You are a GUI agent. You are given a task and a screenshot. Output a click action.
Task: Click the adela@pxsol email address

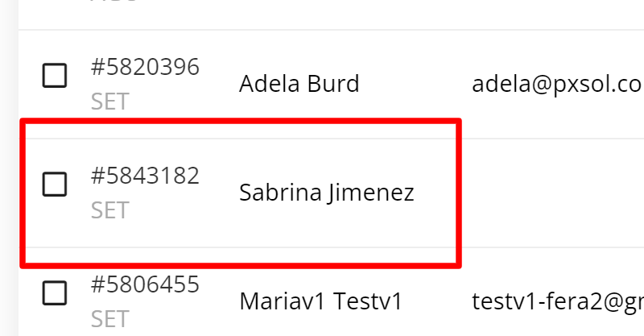[556, 84]
